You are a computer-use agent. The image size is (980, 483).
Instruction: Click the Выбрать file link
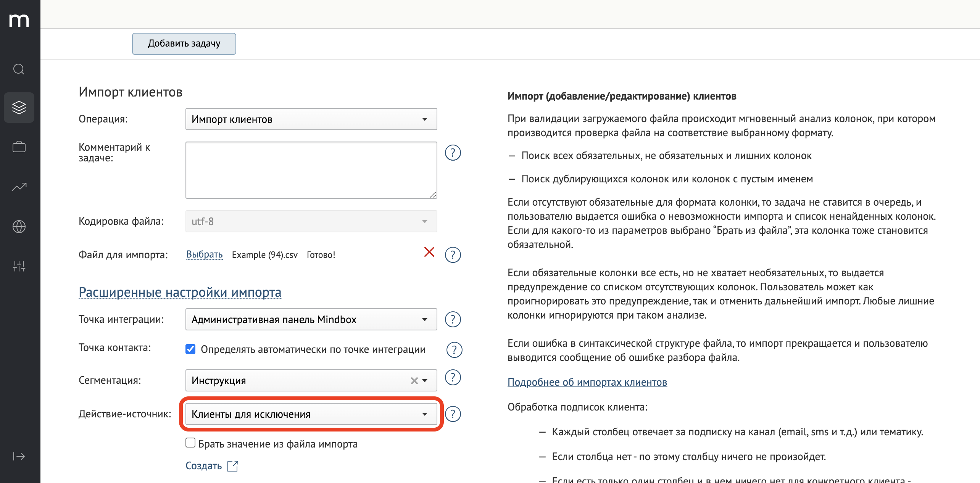pyautogui.click(x=204, y=254)
